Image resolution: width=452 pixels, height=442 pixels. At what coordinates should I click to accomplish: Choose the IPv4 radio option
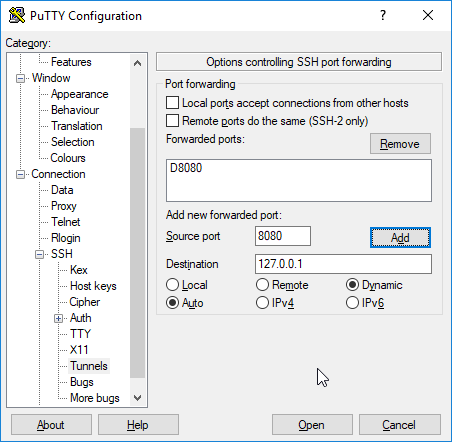point(262,303)
